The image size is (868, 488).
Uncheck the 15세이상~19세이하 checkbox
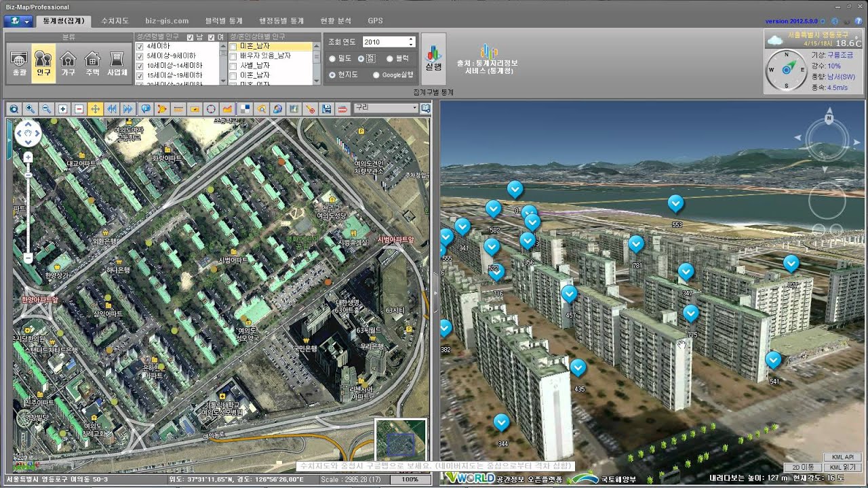click(x=140, y=75)
